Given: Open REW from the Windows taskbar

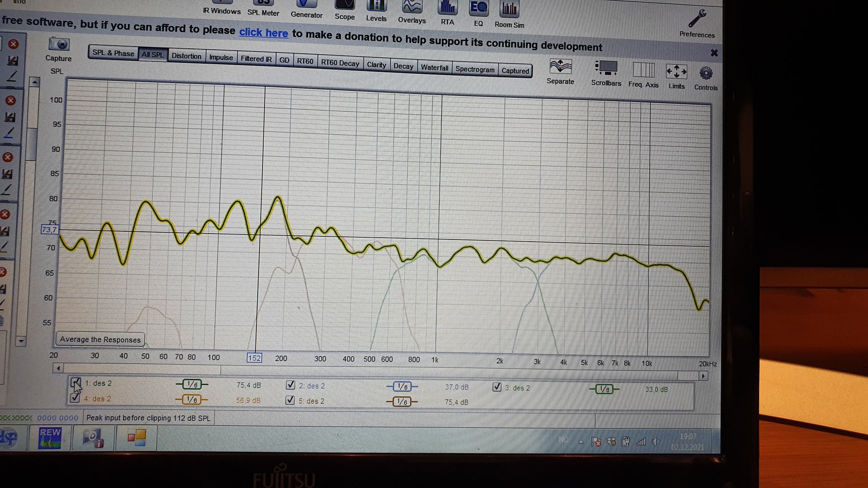Looking at the screenshot, I should pos(50,437).
